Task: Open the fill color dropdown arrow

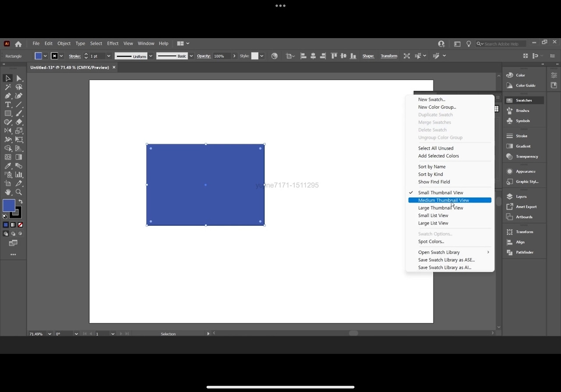Action: (x=45, y=56)
